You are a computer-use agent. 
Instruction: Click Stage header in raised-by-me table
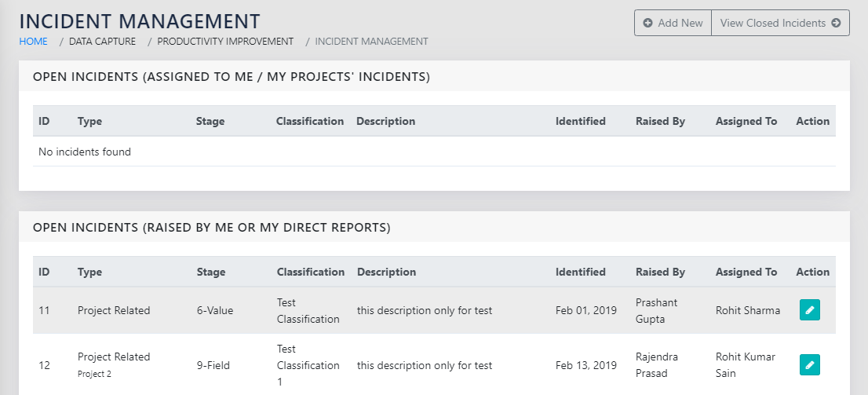(x=210, y=272)
